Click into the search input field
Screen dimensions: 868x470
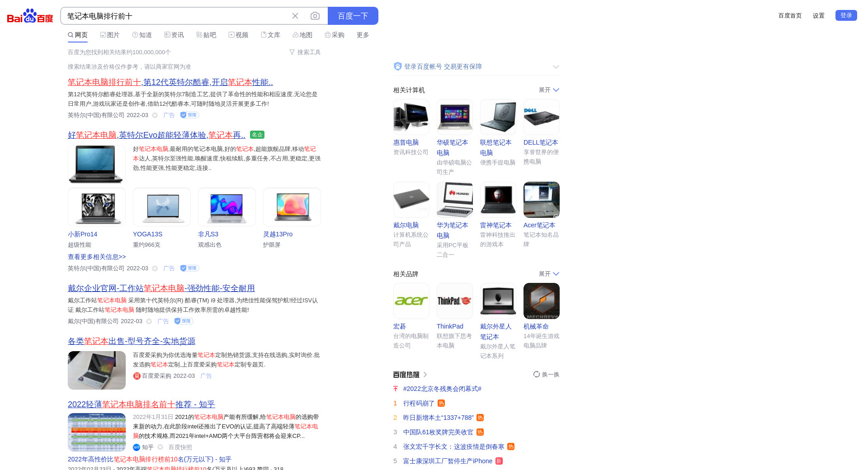click(x=176, y=16)
